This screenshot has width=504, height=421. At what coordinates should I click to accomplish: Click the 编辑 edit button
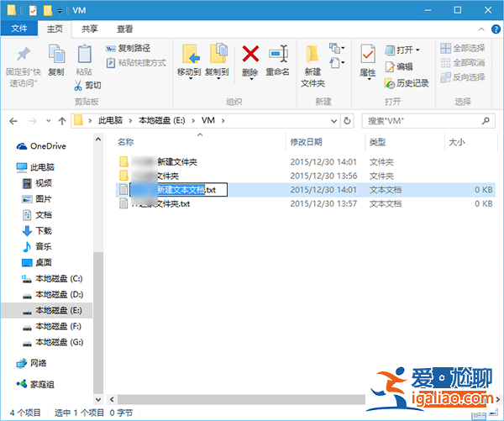[399, 66]
